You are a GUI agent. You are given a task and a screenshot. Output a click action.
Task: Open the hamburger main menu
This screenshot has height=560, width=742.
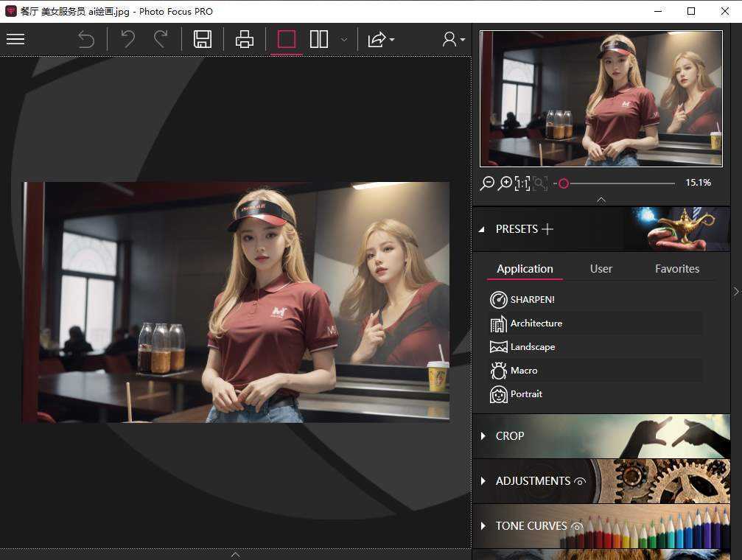[x=15, y=39]
